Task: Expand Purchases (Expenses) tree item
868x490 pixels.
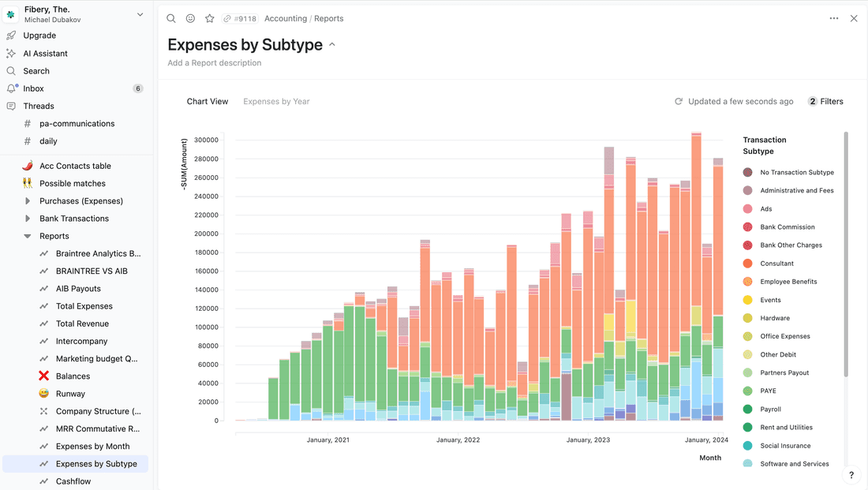Action: click(28, 201)
